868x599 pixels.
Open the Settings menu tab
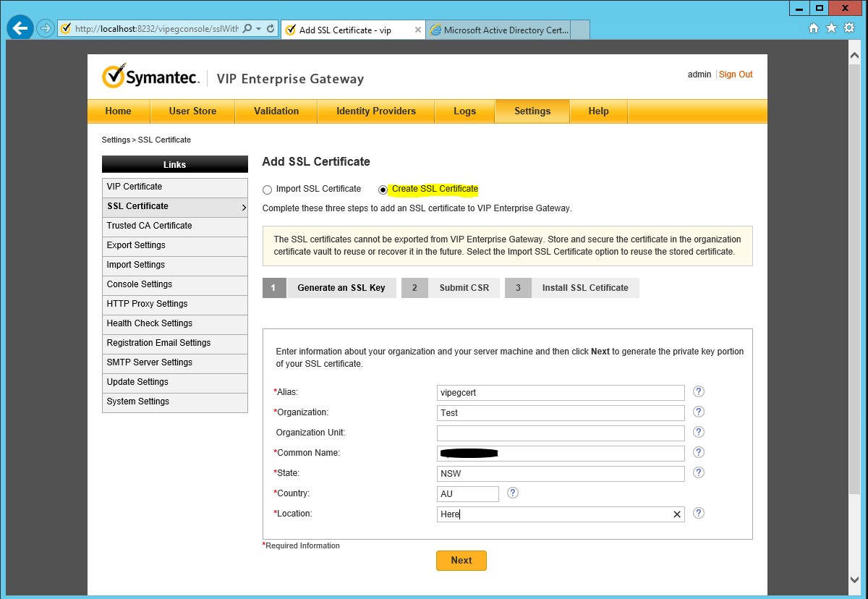[532, 111]
